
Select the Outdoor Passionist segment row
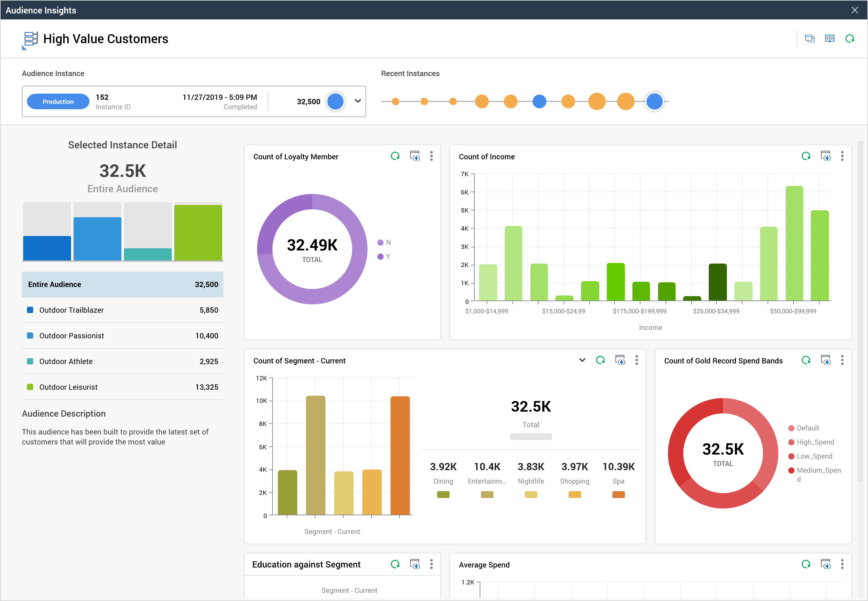(122, 336)
